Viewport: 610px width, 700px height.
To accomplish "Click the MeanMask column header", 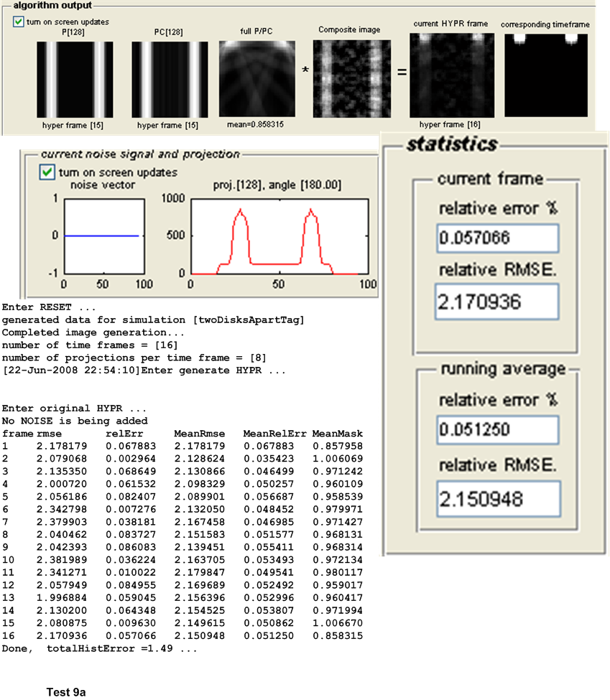I will point(338,434).
